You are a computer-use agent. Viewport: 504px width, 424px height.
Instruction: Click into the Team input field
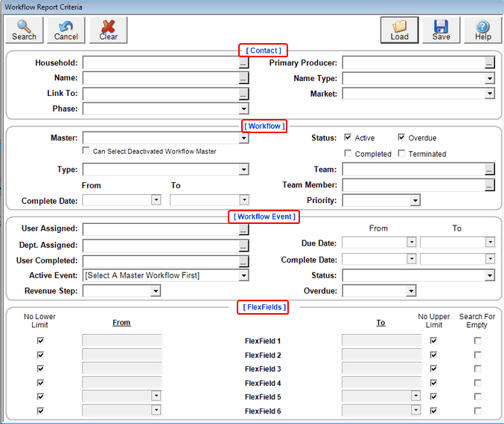tap(414, 170)
